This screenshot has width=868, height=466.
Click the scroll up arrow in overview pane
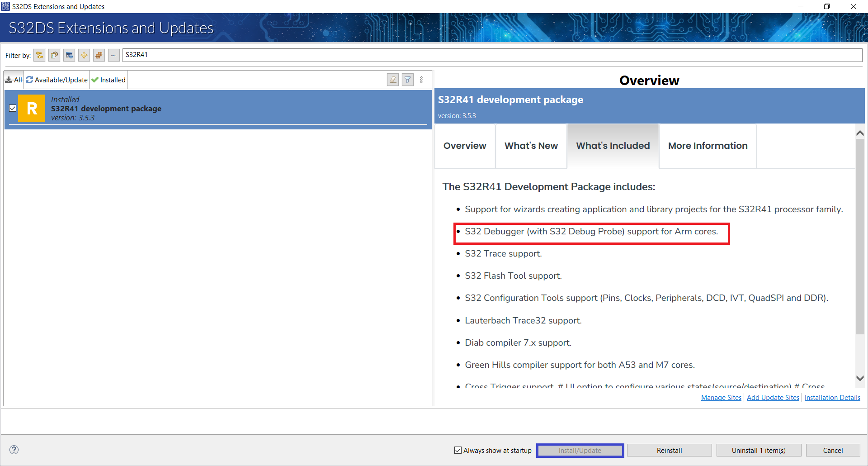[x=860, y=133]
